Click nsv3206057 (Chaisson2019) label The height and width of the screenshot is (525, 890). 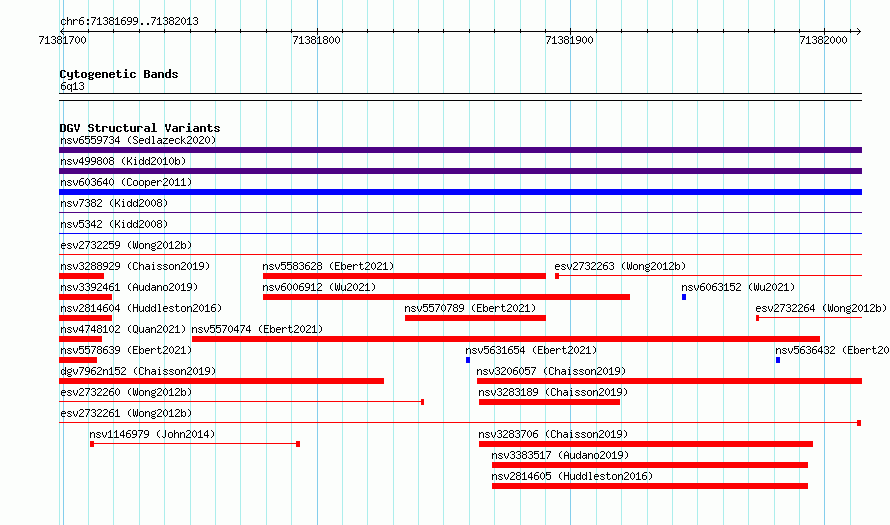pos(551,371)
